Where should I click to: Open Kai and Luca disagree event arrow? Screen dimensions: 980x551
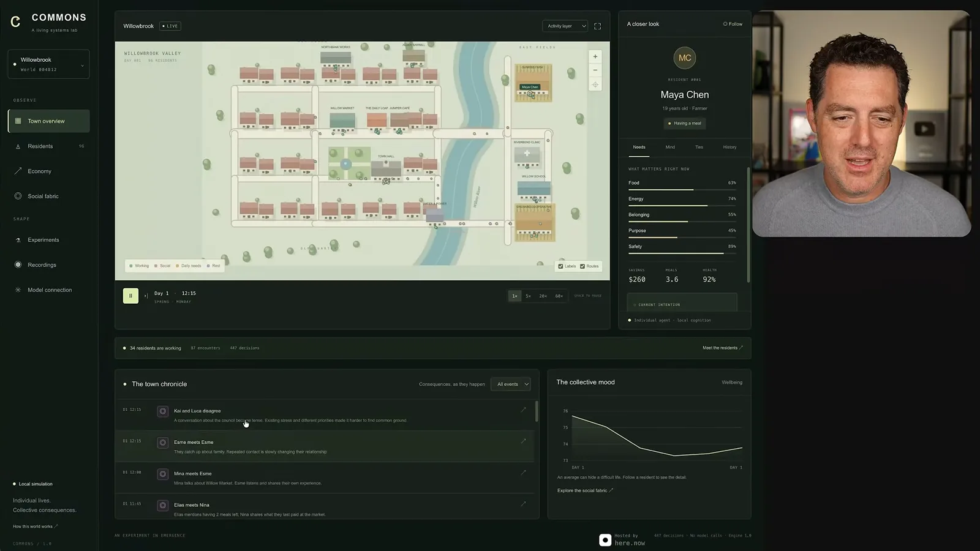pos(524,410)
